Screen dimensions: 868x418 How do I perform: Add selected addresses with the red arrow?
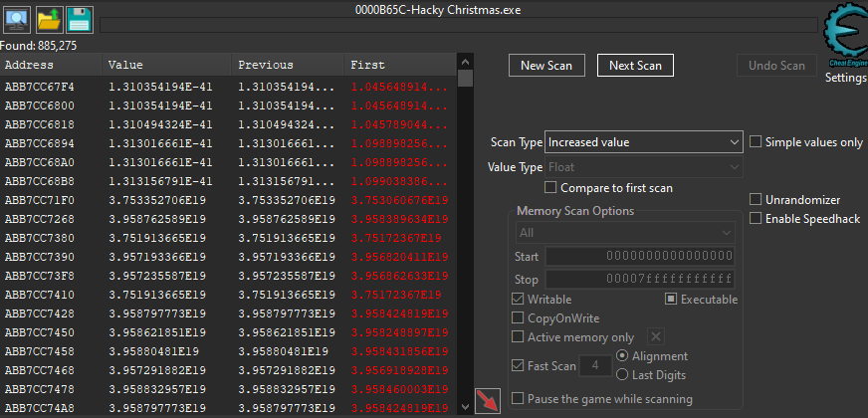(488, 401)
